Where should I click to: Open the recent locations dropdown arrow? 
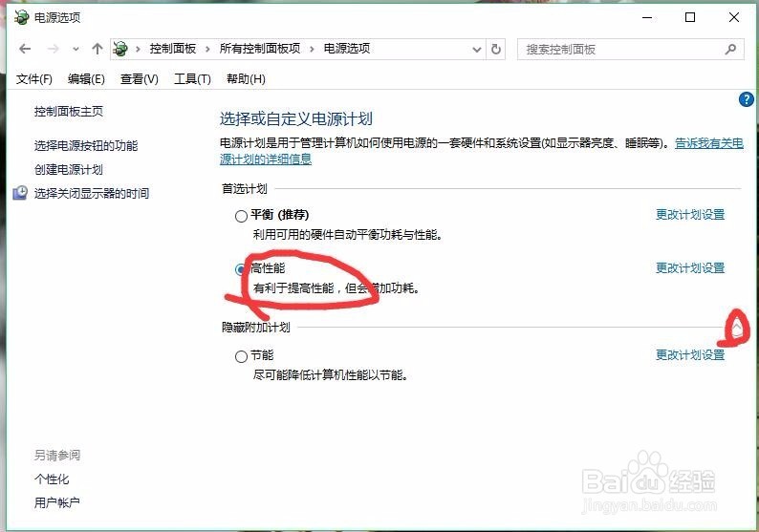pyautogui.click(x=76, y=50)
